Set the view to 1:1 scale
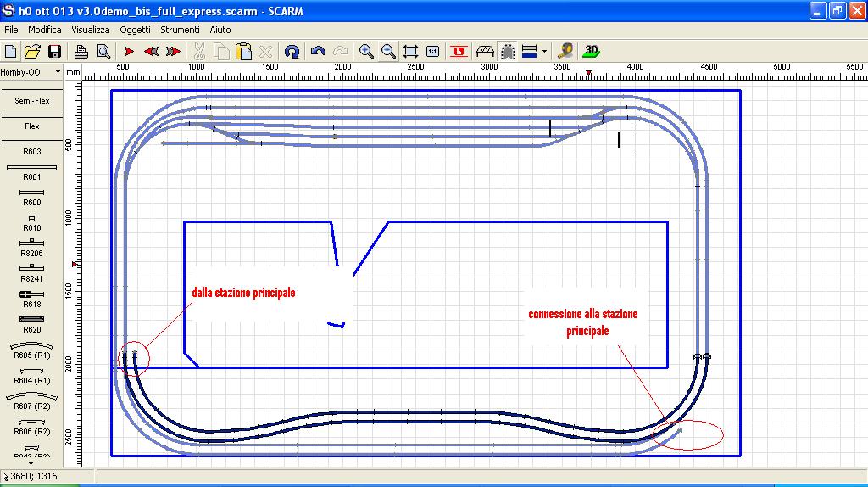Screen dimensions: 868x487 tap(433, 52)
